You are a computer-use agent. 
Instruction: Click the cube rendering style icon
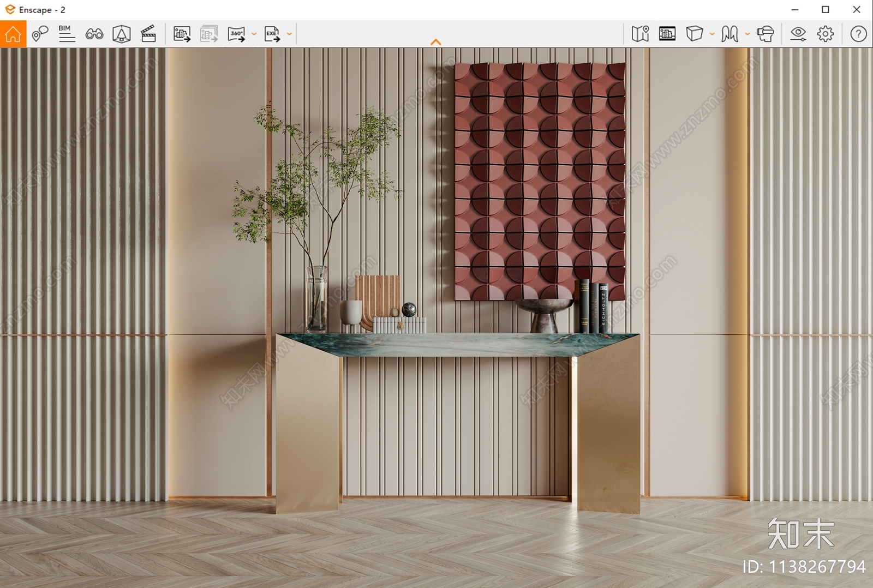[695, 34]
